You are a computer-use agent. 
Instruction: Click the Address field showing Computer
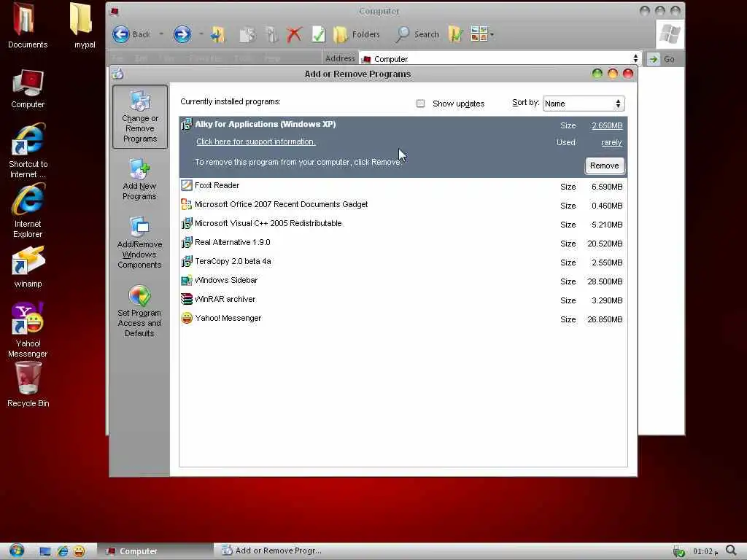pyautogui.click(x=499, y=59)
